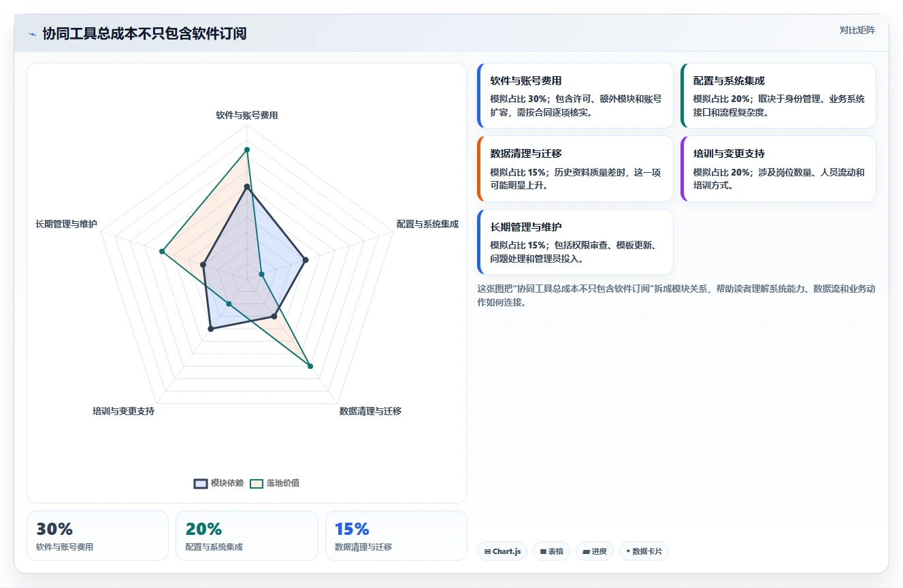Toggle the 落地价值 legend swatch
The width and height of the screenshot is (903, 588).
click(257, 483)
